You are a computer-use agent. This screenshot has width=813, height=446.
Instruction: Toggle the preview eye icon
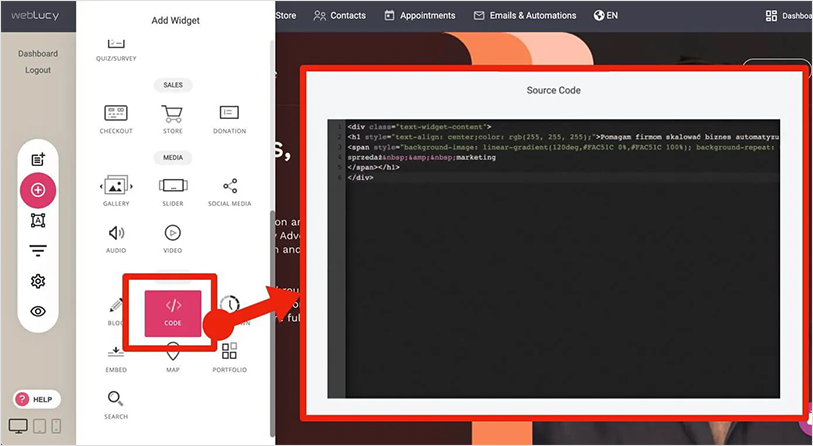coord(38,311)
